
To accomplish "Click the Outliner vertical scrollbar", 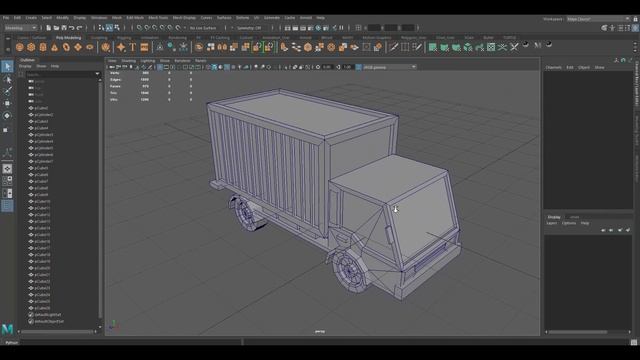I will coord(100,199).
